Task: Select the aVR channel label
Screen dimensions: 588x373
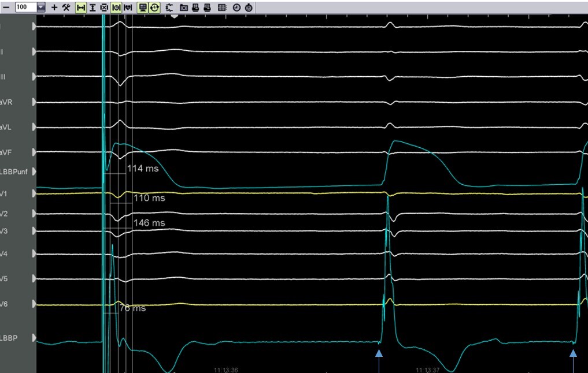Action: (6, 102)
